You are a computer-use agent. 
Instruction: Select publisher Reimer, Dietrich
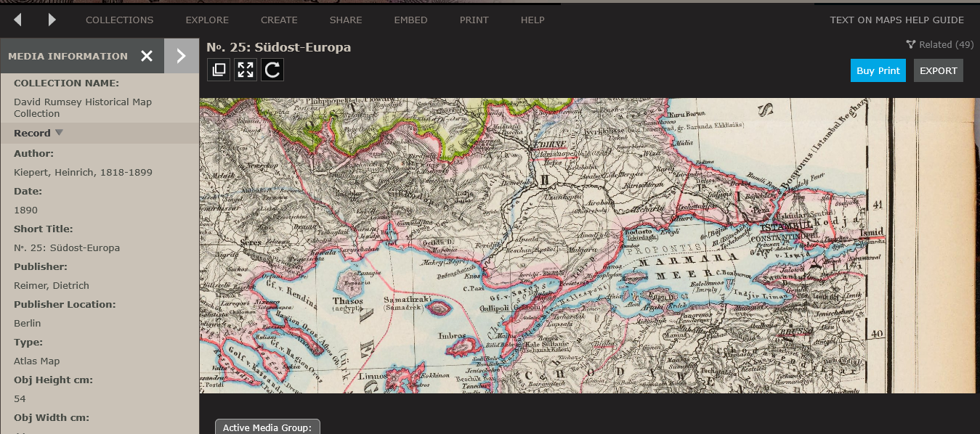tap(51, 285)
